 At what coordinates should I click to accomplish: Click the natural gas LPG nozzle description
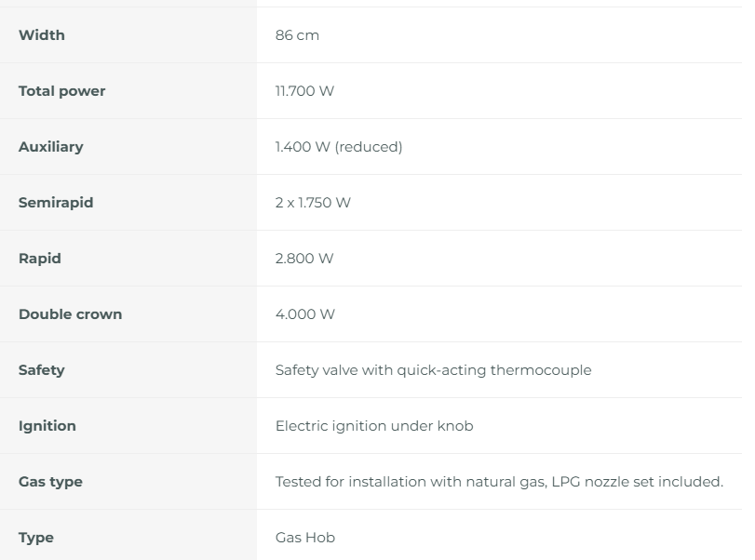coord(499,482)
